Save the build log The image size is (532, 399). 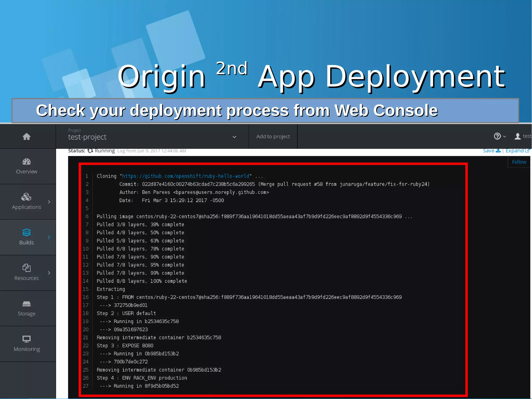point(491,151)
